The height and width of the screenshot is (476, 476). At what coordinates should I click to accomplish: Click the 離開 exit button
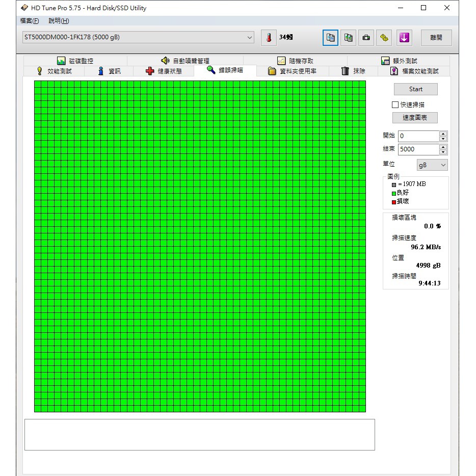click(x=436, y=38)
